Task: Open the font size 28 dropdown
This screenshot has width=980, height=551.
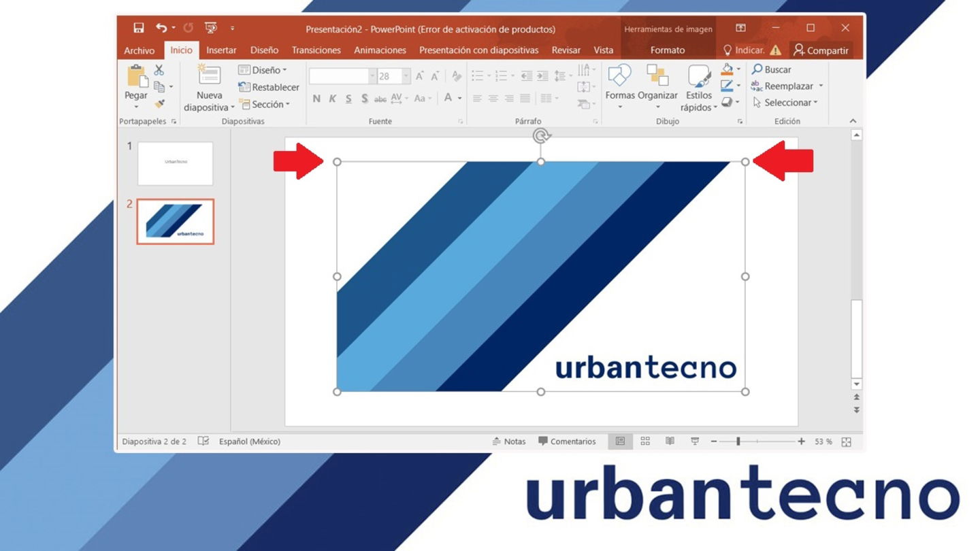Action: tap(406, 76)
